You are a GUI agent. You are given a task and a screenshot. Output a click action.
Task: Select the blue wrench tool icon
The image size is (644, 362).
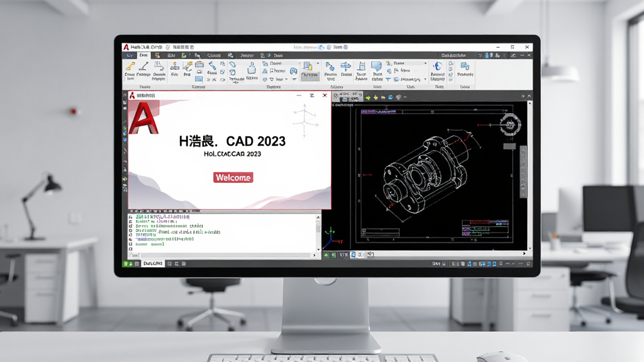click(213, 65)
